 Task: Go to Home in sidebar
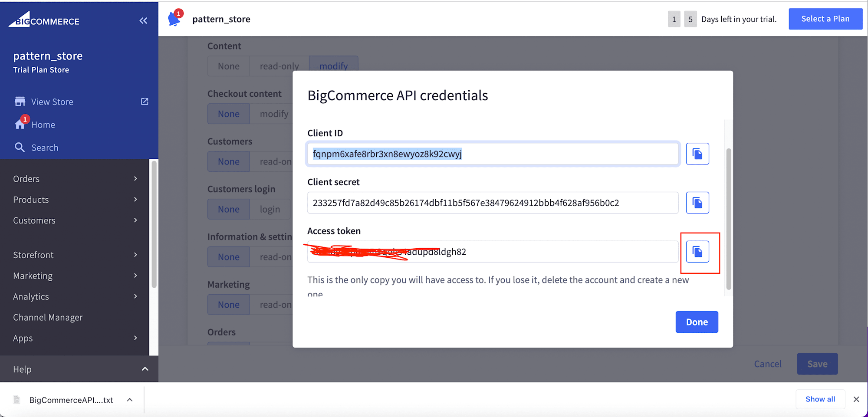43,125
